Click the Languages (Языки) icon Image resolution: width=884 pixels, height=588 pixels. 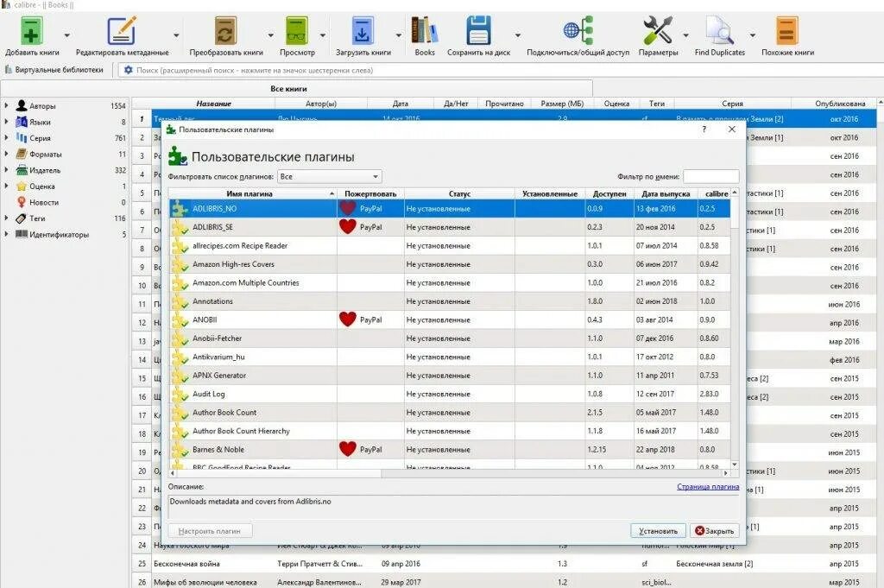click(x=22, y=122)
